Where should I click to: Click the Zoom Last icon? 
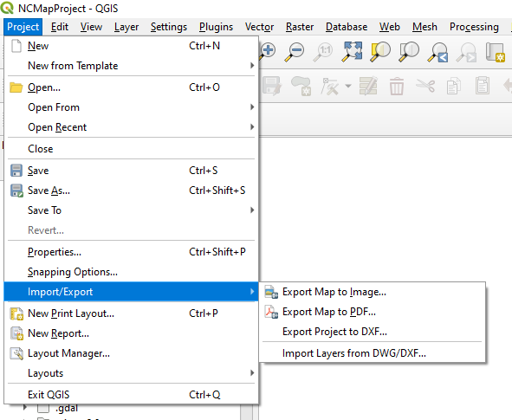437,52
